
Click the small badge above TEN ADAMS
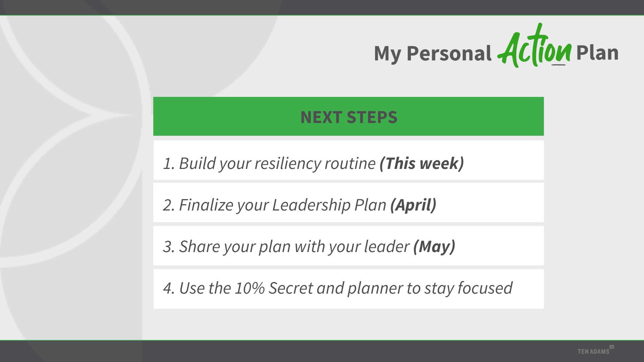point(612,347)
